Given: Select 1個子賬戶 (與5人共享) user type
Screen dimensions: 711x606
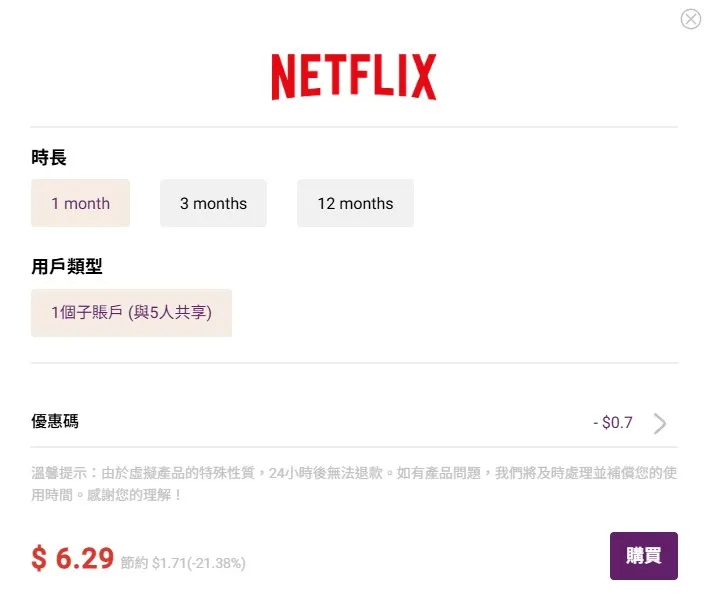Looking at the screenshot, I should [131, 313].
